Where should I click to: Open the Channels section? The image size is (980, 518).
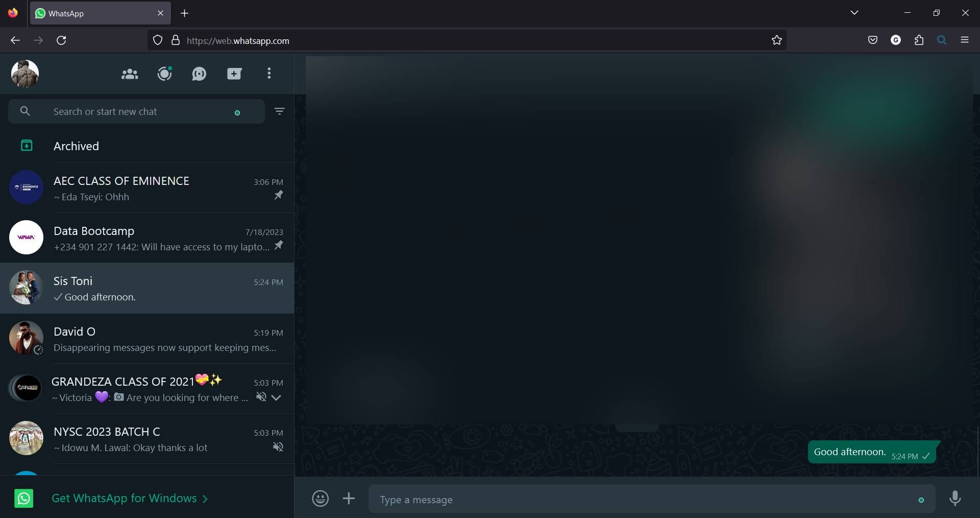pyautogui.click(x=199, y=74)
